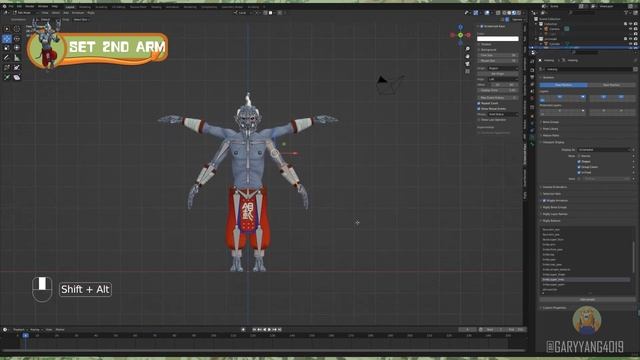640x360 pixels.
Task: Select the 3D Cursor tool
Action: [x=17, y=29]
